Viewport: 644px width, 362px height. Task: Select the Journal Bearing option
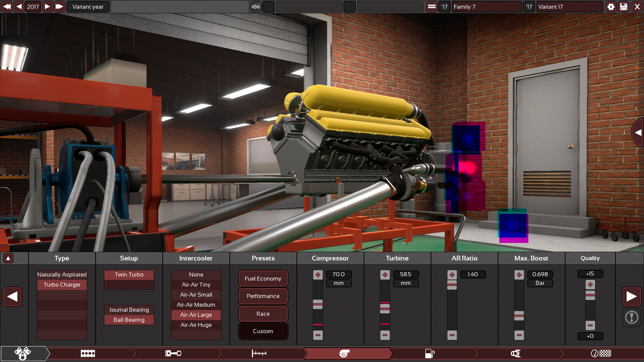[x=129, y=310]
